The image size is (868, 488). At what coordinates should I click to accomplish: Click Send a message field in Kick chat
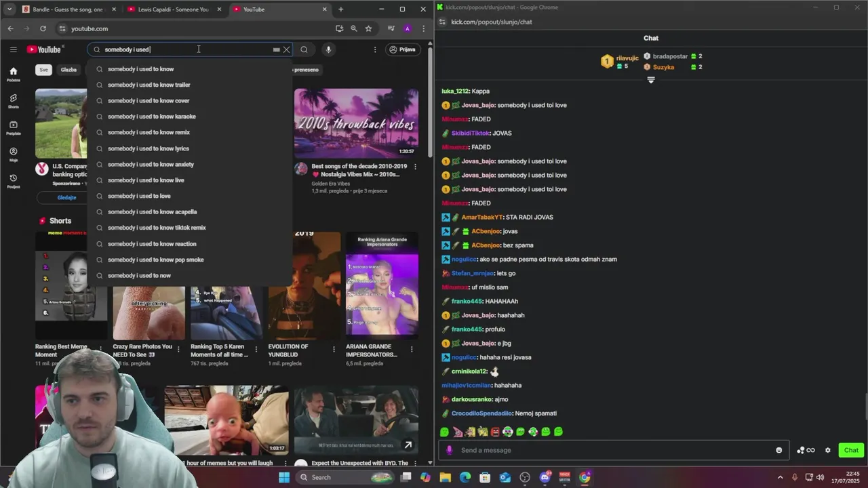pyautogui.click(x=614, y=450)
